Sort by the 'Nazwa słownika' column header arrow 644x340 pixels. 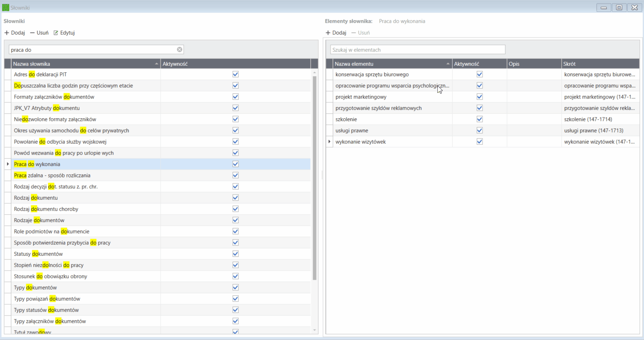[x=157, y=64]
